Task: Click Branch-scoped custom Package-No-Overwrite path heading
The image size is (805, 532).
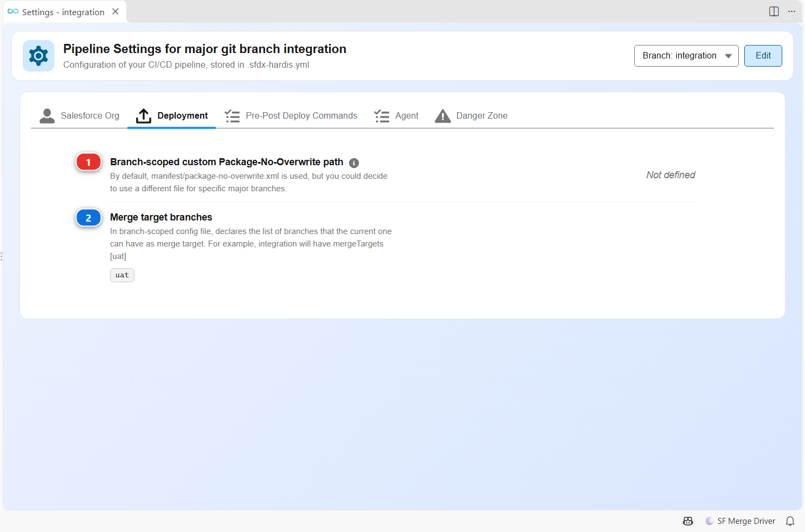Action: 227,162
